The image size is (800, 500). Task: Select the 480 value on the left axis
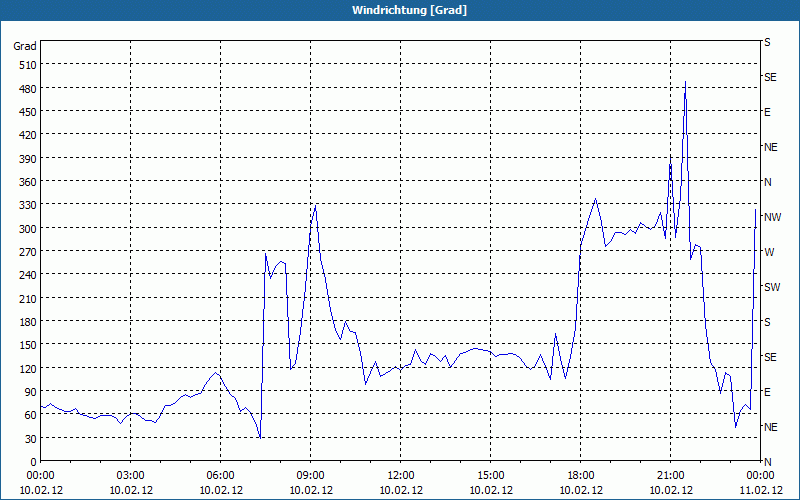pos(28,89)
